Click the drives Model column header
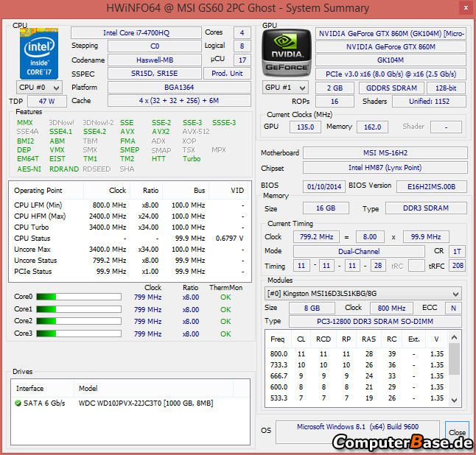This screenshot has height=455, width=476. click(x=153, y=388)
